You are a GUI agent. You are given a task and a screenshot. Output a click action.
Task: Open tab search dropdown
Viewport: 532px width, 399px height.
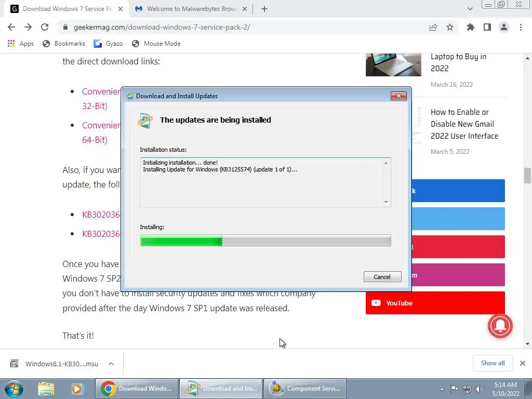click(470, 9)
